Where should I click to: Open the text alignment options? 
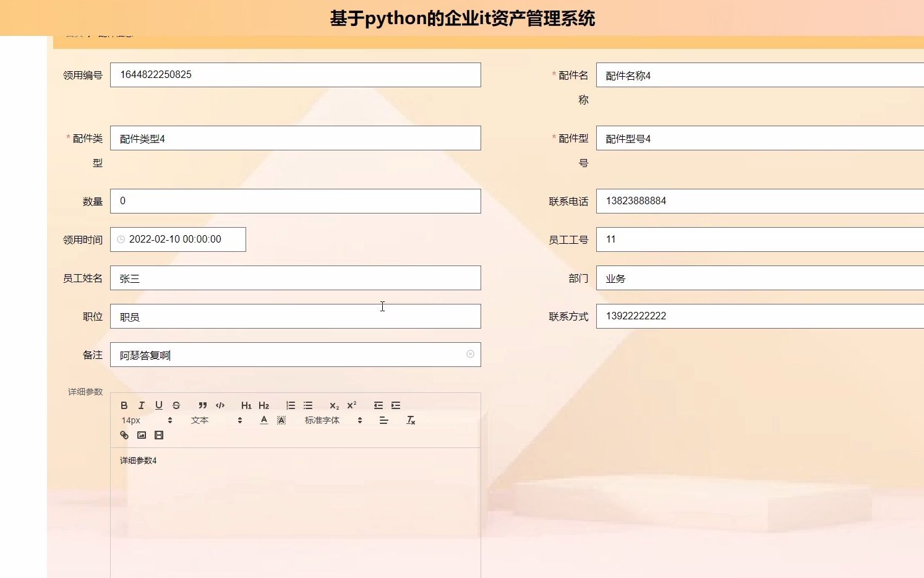(x=383, y=420)
